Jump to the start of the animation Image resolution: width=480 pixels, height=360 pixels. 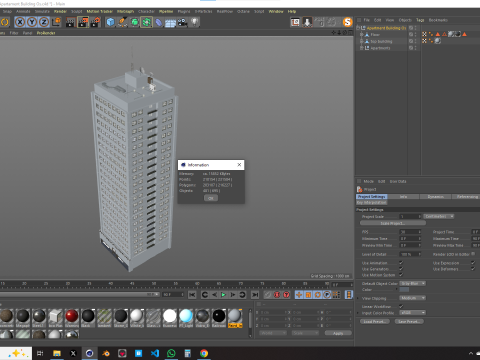pyautogui.click(x=192, y=295)
